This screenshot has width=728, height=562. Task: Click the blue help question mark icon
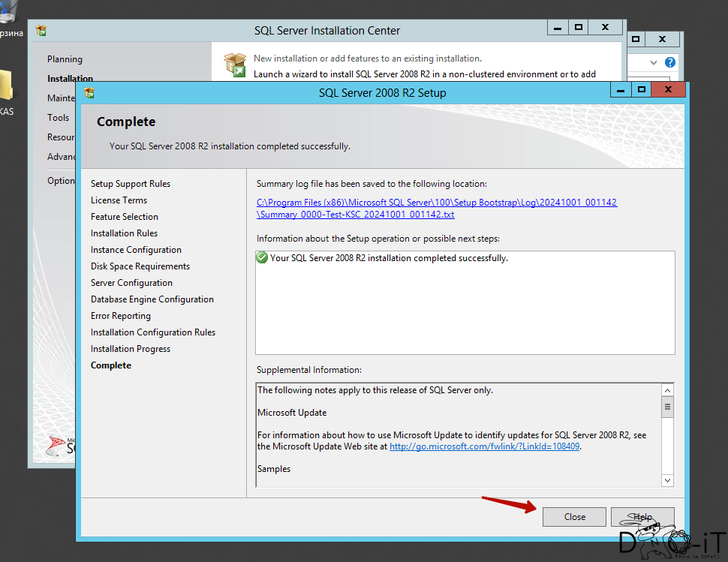point(669,62)
